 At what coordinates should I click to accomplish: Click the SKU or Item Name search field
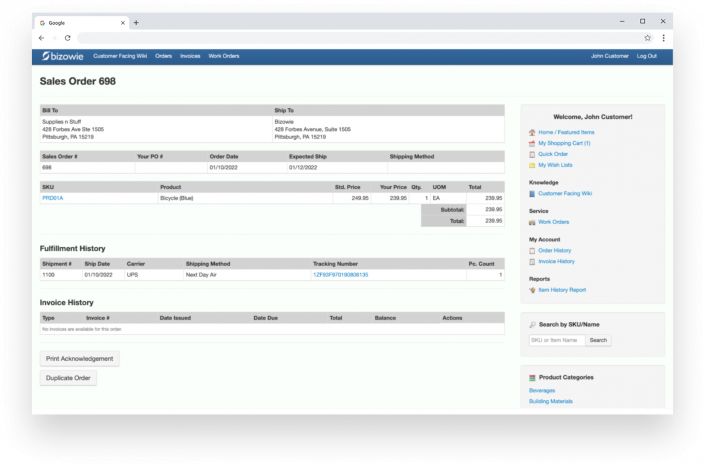tap(557, 340)
